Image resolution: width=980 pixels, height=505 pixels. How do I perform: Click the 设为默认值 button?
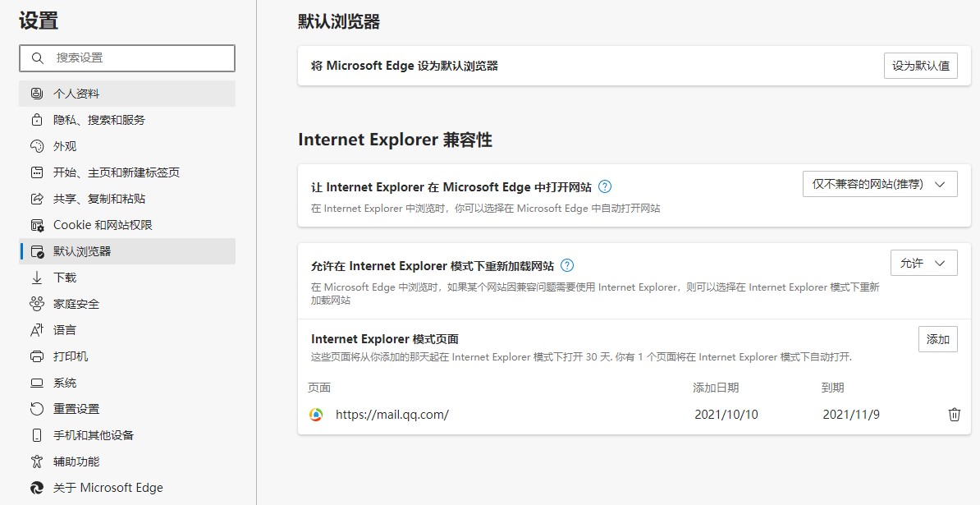pyautogui.click(x=921, y=66)
